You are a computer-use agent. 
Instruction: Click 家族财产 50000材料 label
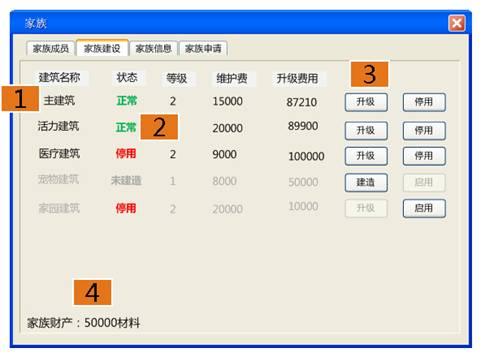tap(83, 323)
